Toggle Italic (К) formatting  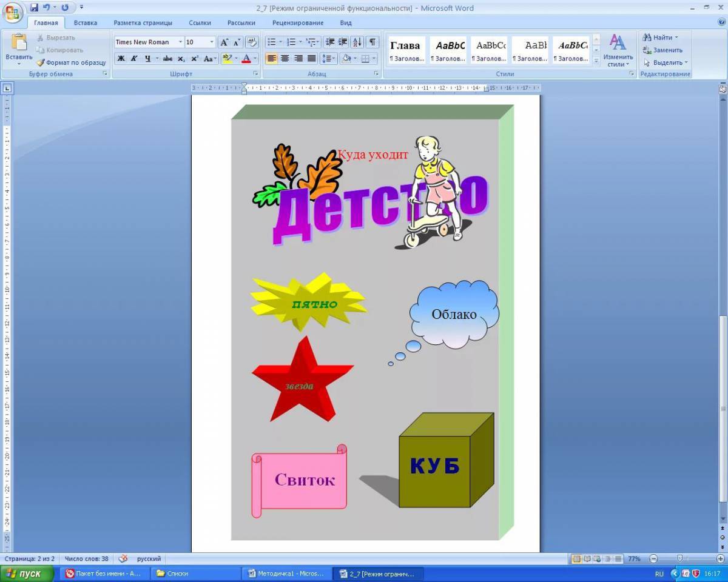(134, 59)
